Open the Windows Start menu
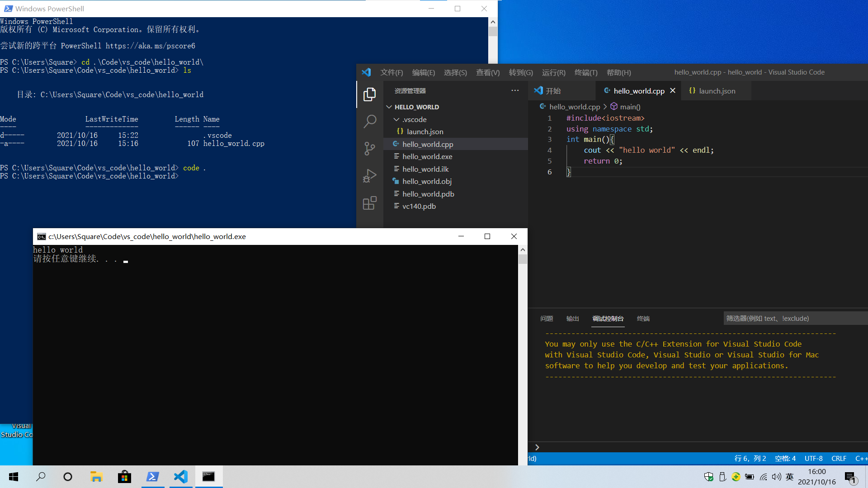Screen dimensions: 868x488 pyautogui.click(x=14, y=477)
